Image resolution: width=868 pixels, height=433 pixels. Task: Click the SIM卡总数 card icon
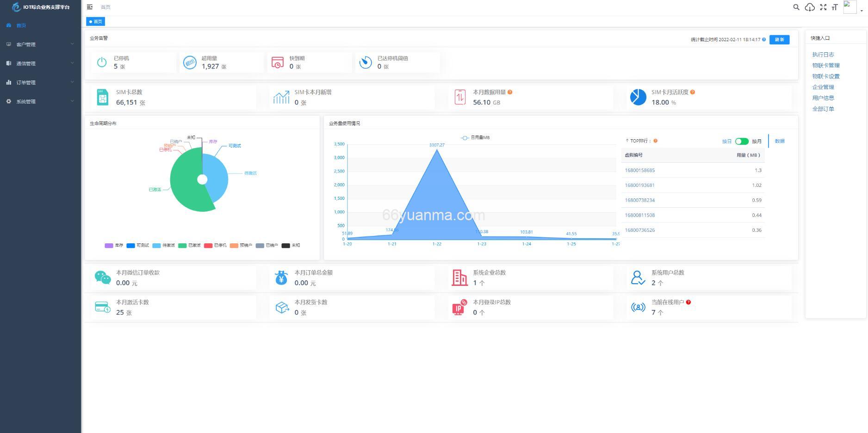(x=103, y=97)
